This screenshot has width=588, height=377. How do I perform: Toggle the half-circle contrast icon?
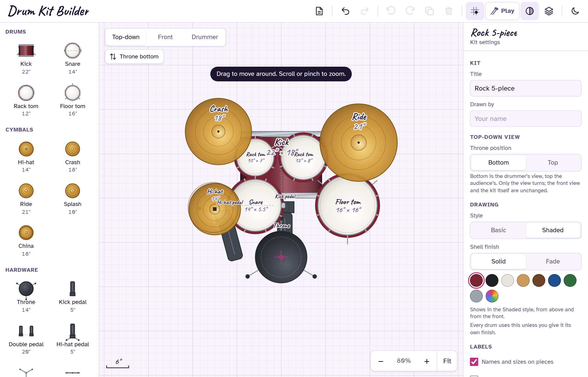pyautogui.click(x=529, y=11)
